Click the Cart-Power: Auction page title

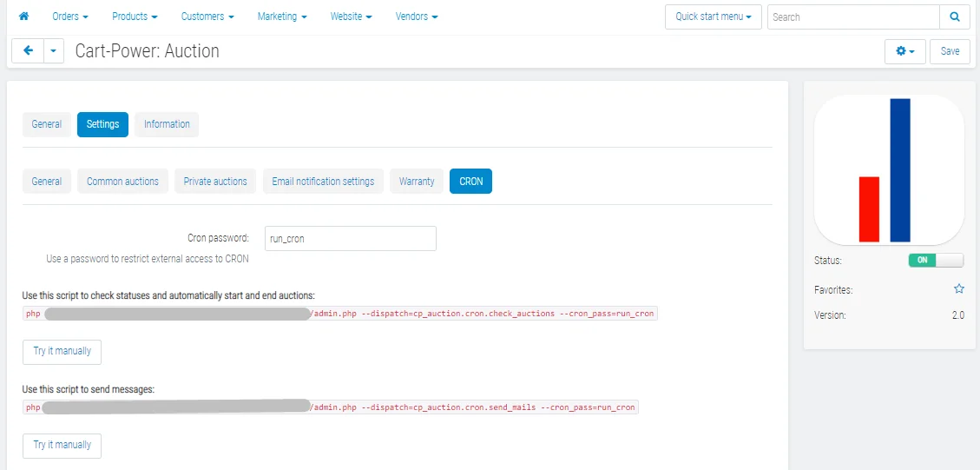tap(147, 51)
